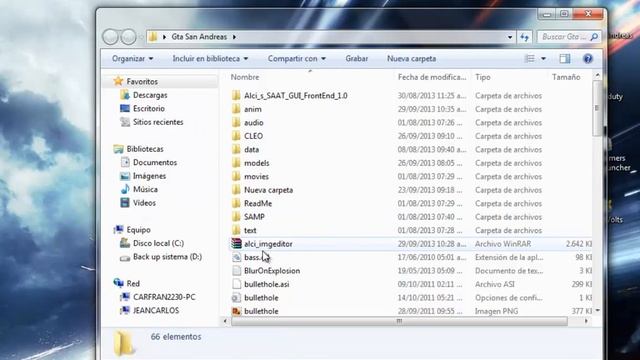Click the Música note icon
This screenshot has width=640, height=360.
click(x=125, y=189)
